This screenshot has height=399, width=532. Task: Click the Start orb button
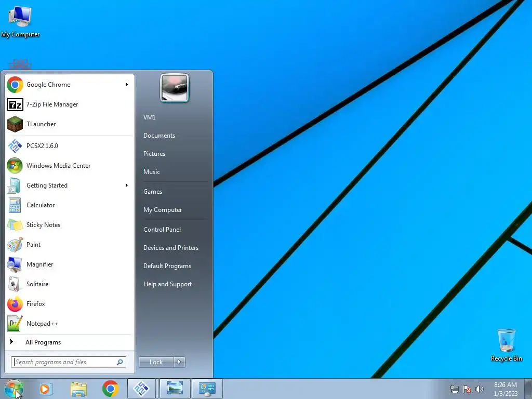(14, 389)
